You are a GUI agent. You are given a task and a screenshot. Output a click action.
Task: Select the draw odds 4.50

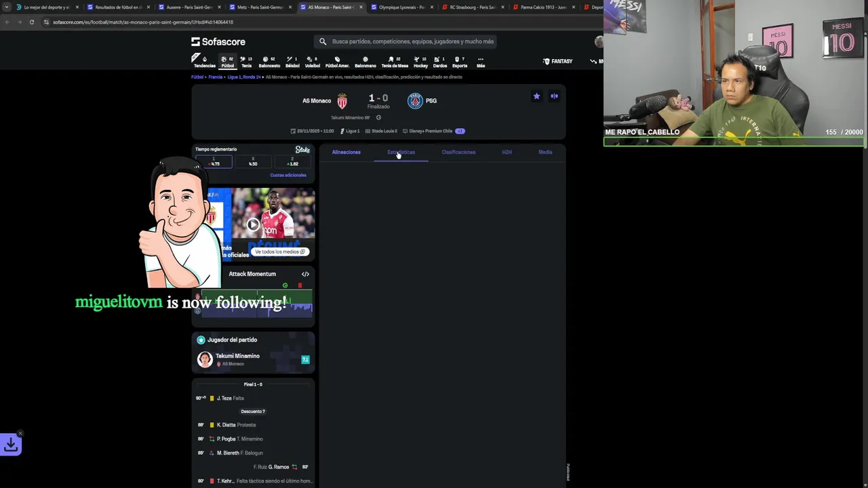253,161
